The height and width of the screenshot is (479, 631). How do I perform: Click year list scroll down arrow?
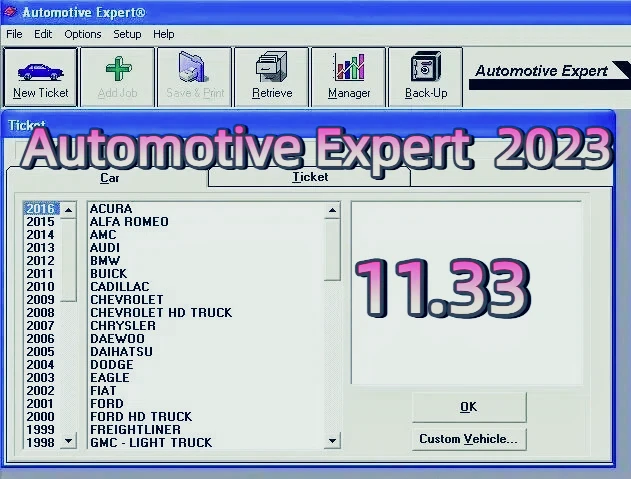68,441
